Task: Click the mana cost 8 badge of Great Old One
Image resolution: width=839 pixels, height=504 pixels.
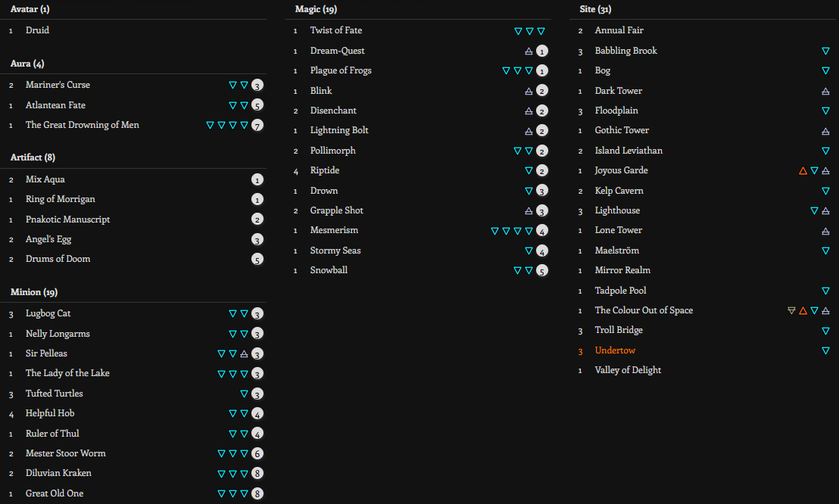Action: [257, 494]
